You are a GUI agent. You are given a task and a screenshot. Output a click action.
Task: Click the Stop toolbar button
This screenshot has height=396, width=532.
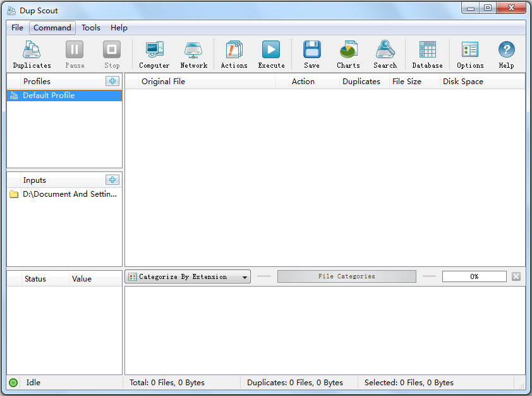(x=112, y=54)
